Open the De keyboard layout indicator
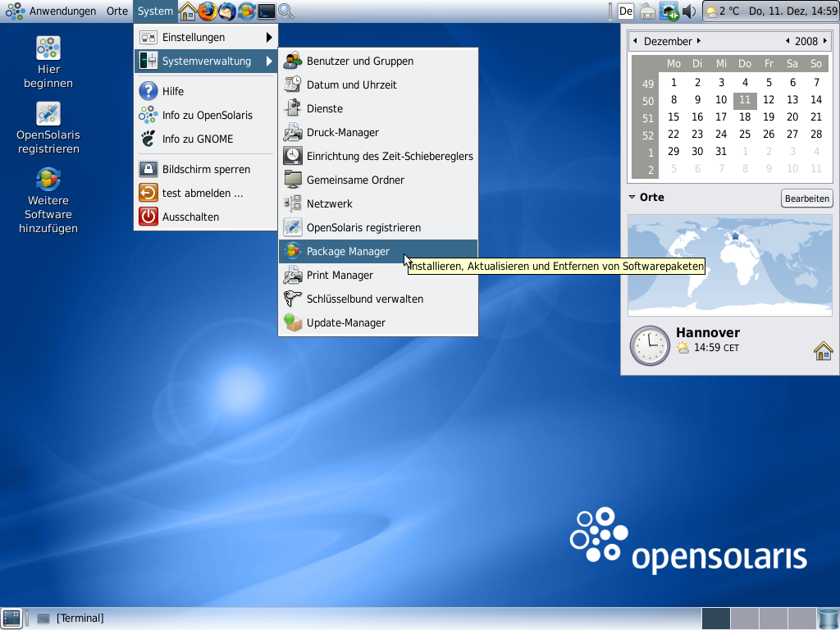This screenshot has height=630, width=840. (626, 11)
